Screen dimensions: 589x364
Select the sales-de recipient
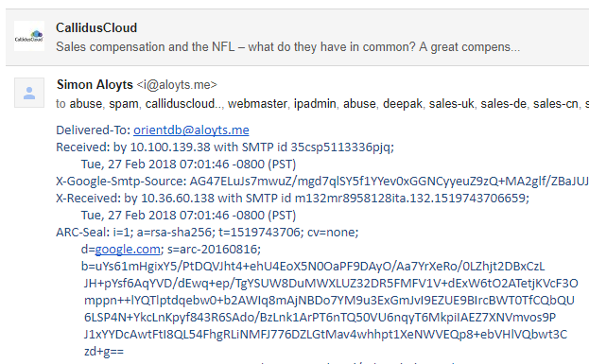pyautogui.click(x=503, y=104)
